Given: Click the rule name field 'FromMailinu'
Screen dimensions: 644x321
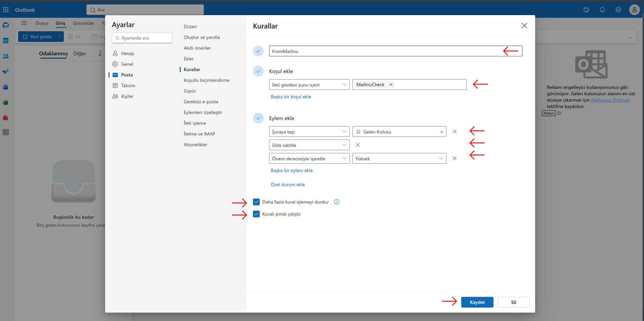Looking at the screenshot, I should point(396,51).
